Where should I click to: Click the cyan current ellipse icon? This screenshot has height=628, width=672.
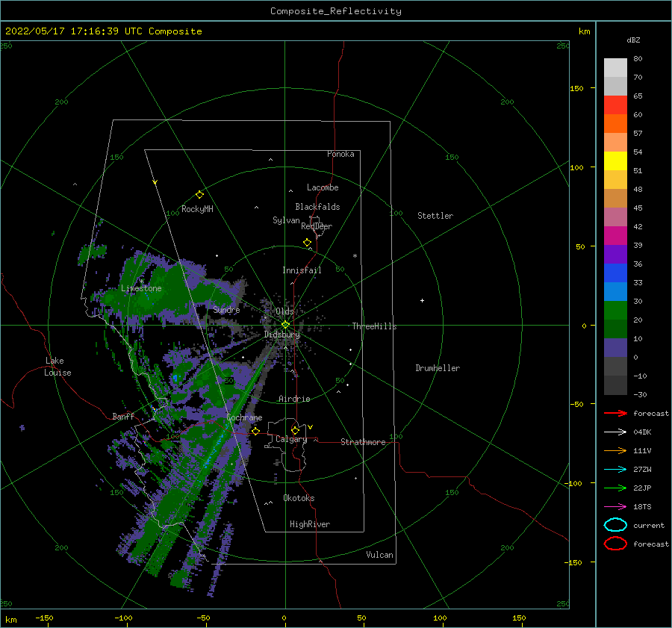click(615, 525)
